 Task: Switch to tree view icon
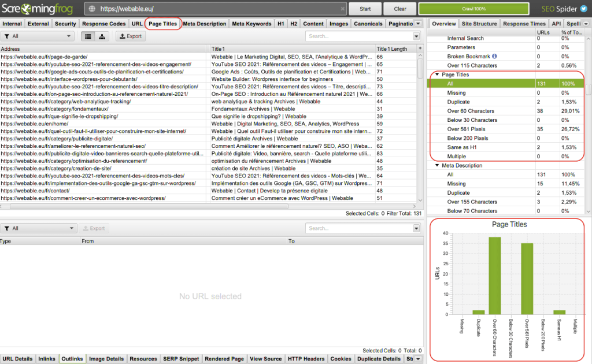102,36
